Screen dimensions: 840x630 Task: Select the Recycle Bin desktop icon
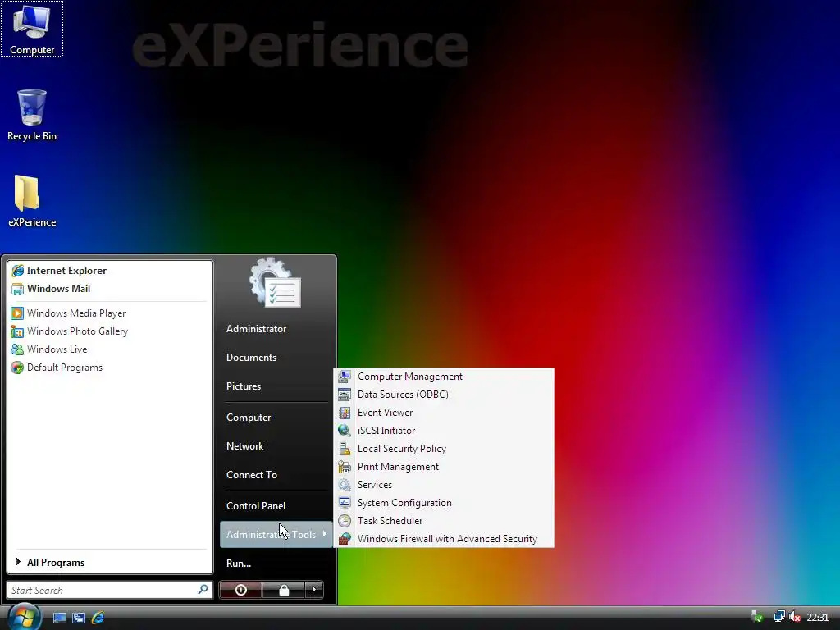pyautogui.click(x=32, y=115)
